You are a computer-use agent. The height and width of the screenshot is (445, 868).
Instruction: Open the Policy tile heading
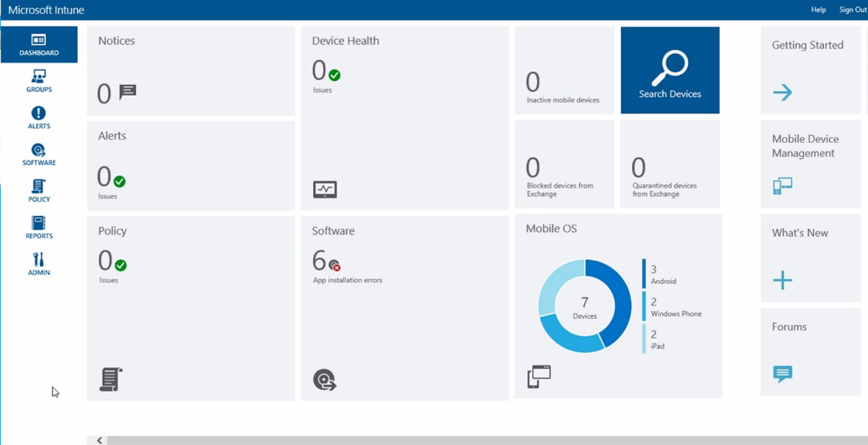click(113, 231)
